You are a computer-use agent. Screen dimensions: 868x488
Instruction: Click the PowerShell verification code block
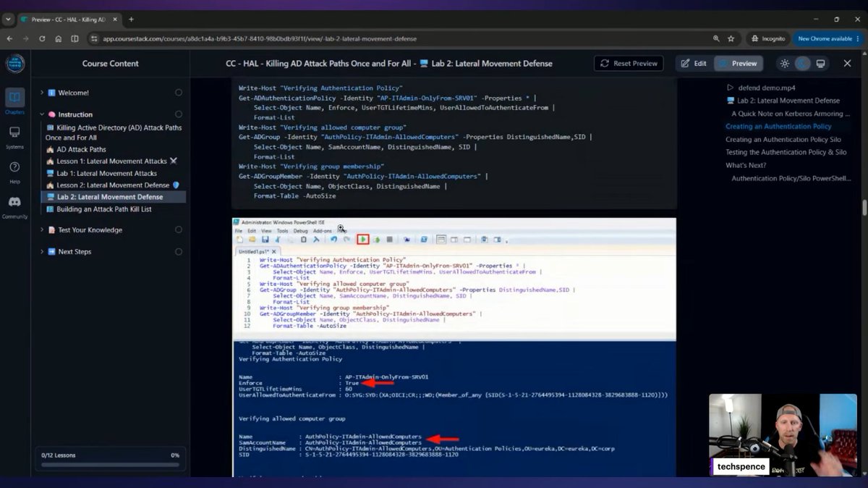(x=454, y=143)
